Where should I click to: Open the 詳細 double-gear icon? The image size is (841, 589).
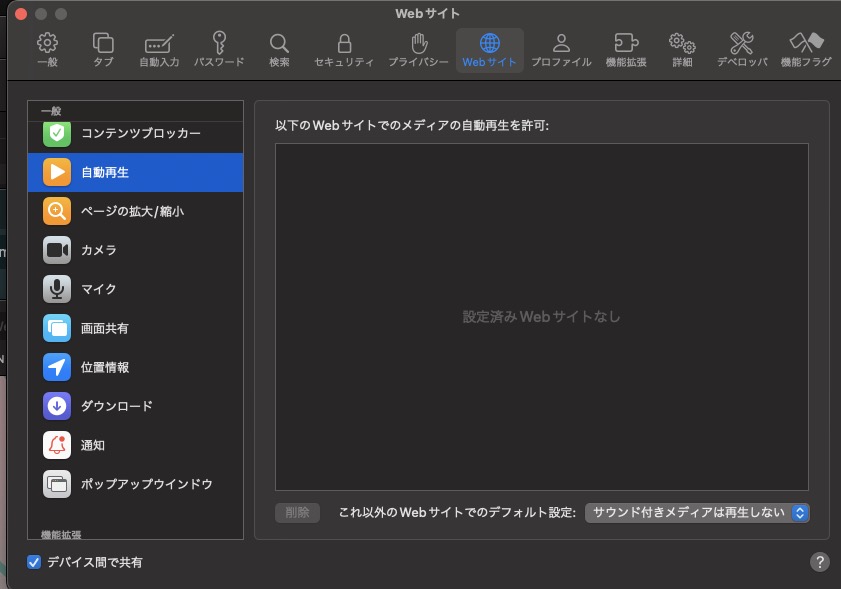[x=682, y=43]
